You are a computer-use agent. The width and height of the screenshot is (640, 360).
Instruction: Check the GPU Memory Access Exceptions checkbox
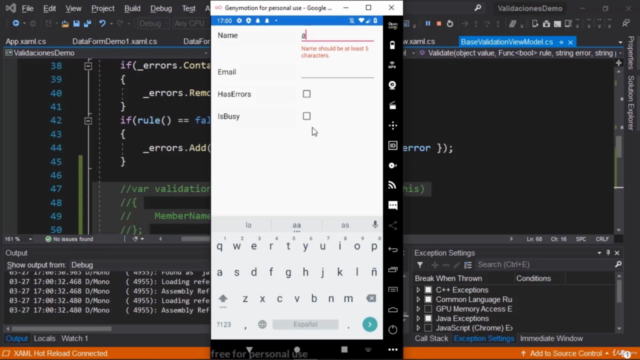(x=428, y=309)
